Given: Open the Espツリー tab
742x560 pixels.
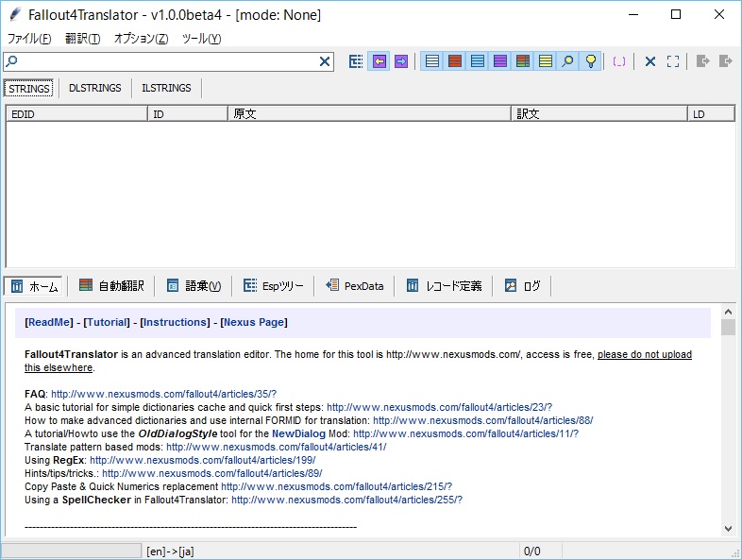Looking at the screenshot, I should pos(274,286).
